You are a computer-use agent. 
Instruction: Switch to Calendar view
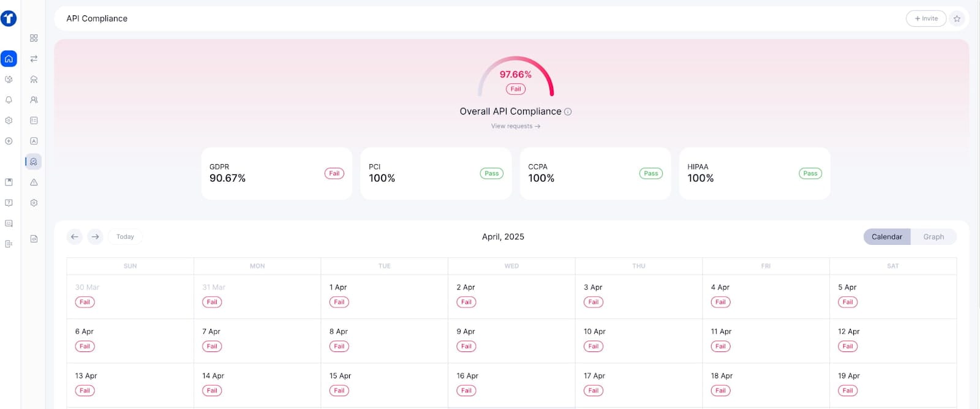coord(887,236)
